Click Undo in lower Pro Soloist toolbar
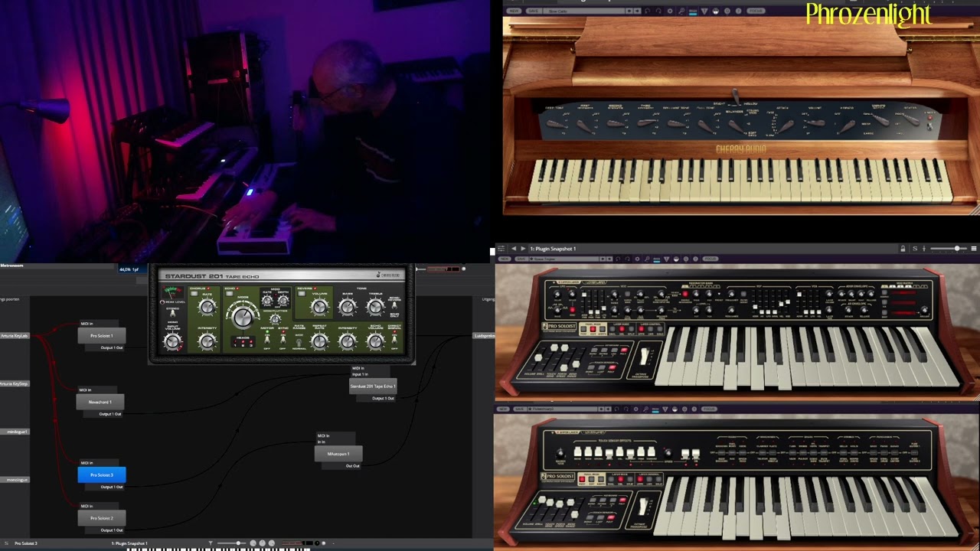 618,409
